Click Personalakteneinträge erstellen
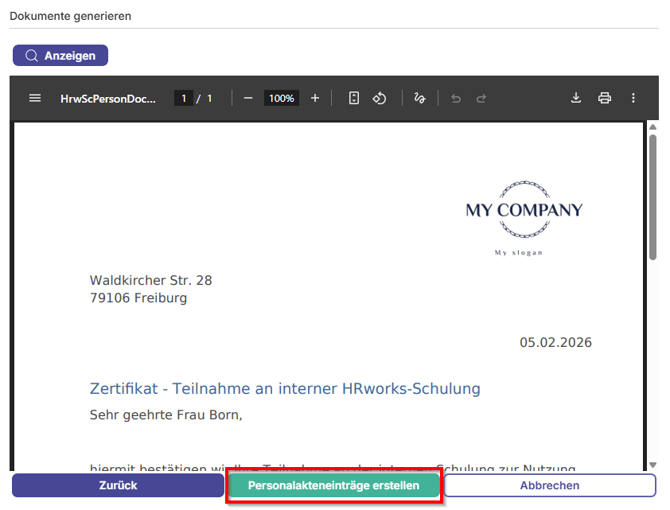This screenshot has height=510, width=670. click(x=333, y=485)
